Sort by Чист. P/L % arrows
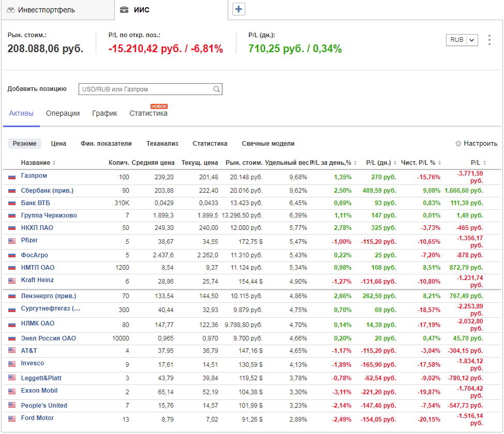This screenshot has height=434, width=504. pos(439,163)
